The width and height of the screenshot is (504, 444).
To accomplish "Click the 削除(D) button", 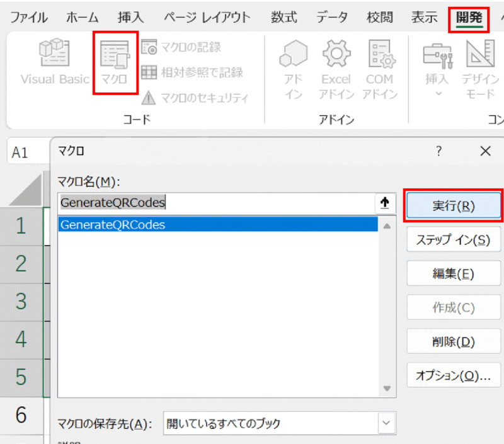I will click(x=454, y=342).
